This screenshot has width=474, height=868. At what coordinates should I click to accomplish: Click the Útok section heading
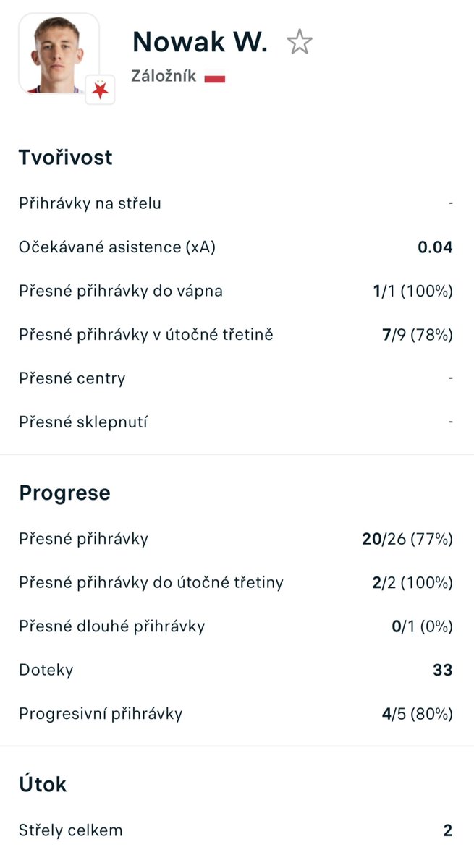(x=43, y=784)
